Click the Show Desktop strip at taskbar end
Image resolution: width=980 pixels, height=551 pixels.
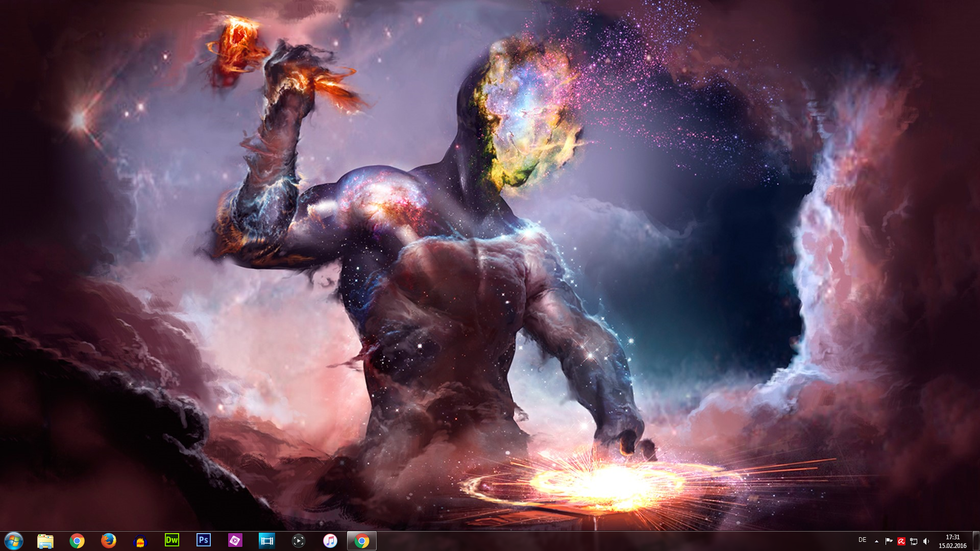(976, 541)
